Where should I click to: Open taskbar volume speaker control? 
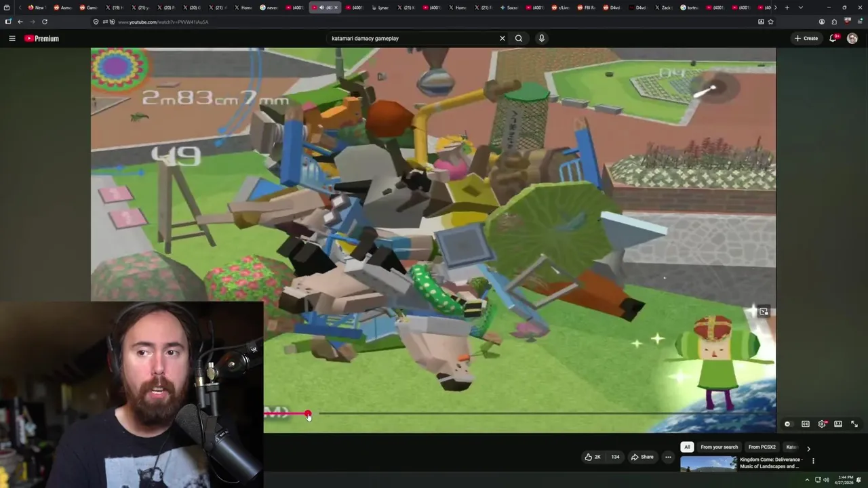point(826,480)
